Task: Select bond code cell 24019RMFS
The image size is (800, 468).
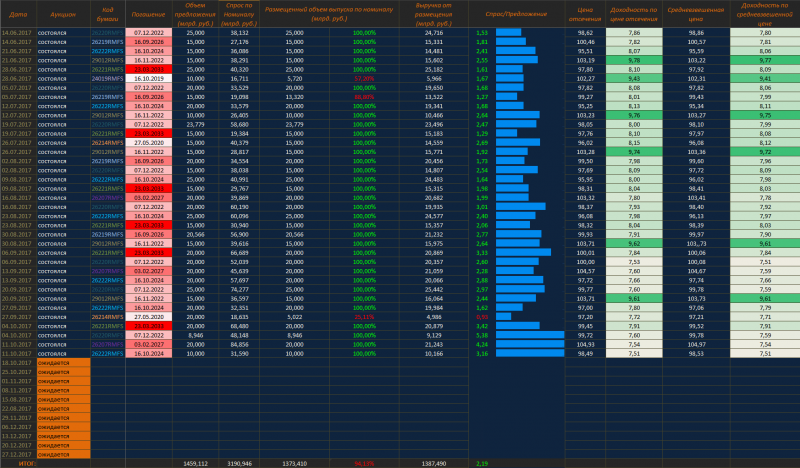Action: (107, 77)
